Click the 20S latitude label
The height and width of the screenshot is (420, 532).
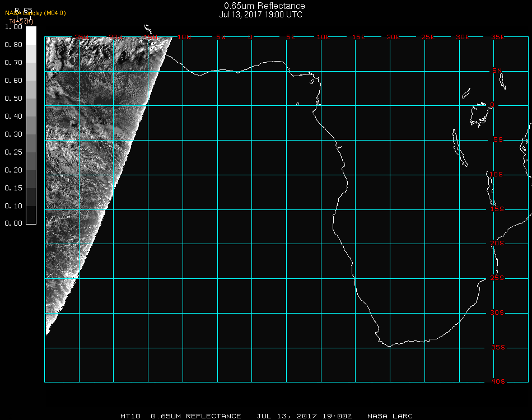[497, 244]
